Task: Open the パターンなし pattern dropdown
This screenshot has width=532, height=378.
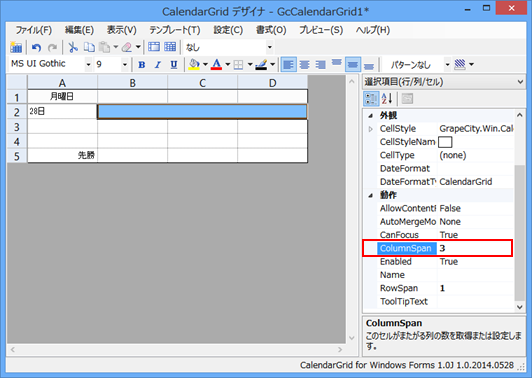Action: click(x=448, y=64)
